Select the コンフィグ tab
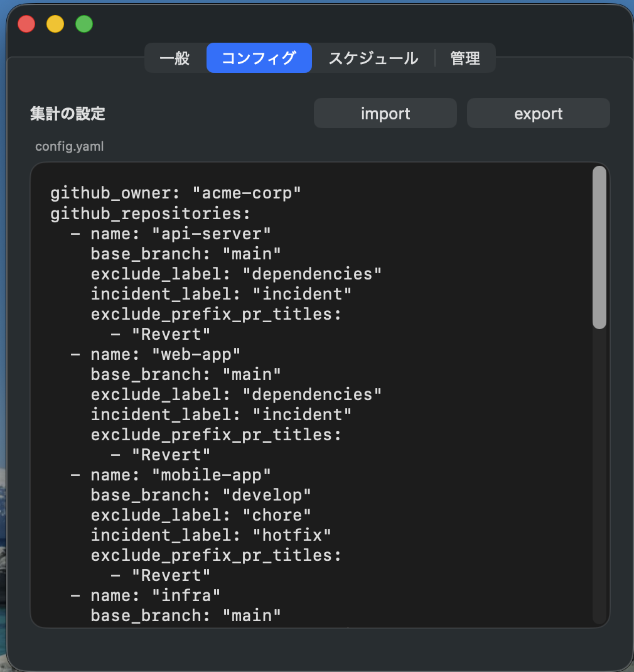 259,58
